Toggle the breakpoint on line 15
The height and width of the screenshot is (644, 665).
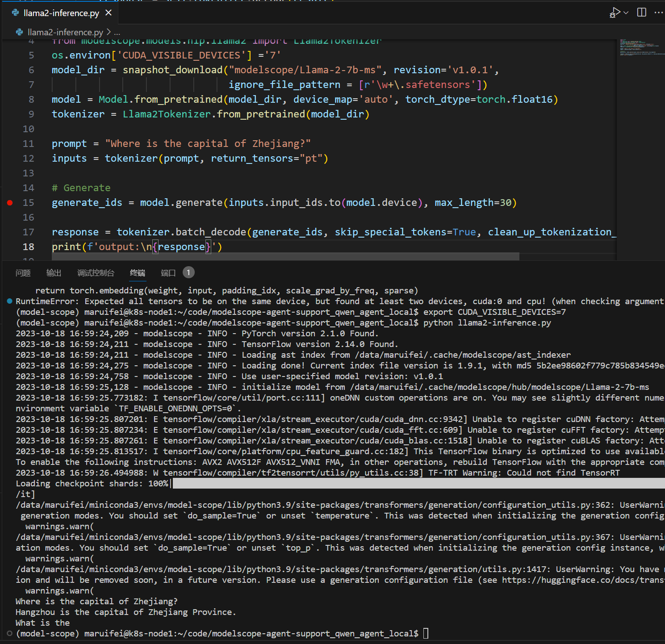(x=10, y=203)
